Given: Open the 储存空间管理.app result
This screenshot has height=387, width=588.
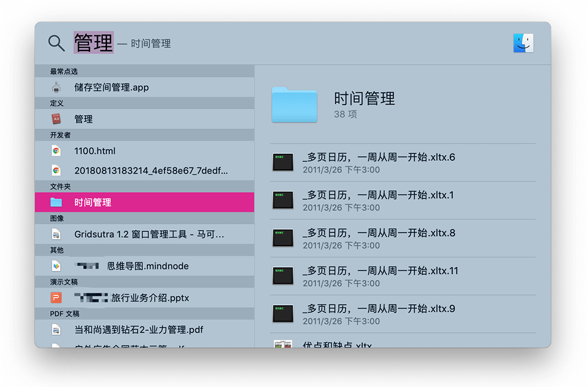Looking at the screenshot, I should [145, 88].
